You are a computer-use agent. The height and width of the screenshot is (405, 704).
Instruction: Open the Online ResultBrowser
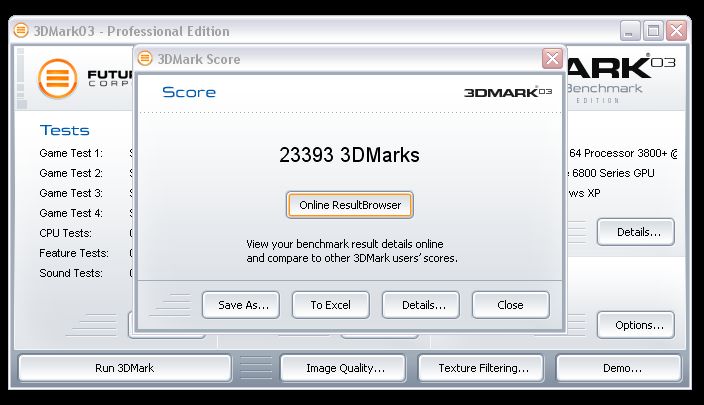[x=350, y=205]
